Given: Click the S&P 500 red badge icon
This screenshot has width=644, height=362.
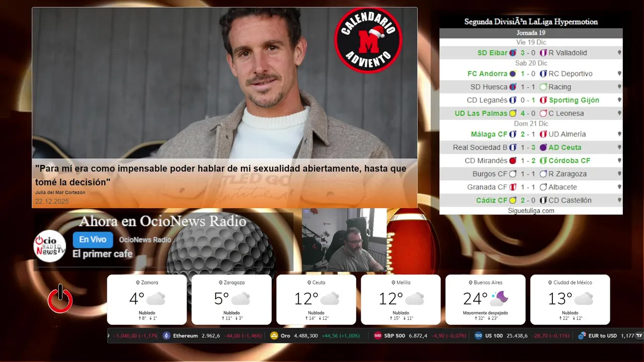Looking at the screenshot, I should (378, 336).
